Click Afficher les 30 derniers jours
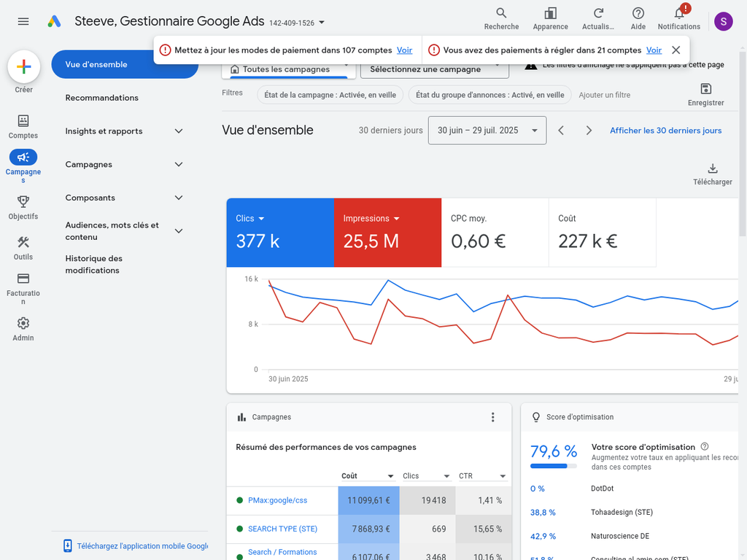Image resolution: width=747 pixels, height=560 pixels. click(x=665, y=131)
